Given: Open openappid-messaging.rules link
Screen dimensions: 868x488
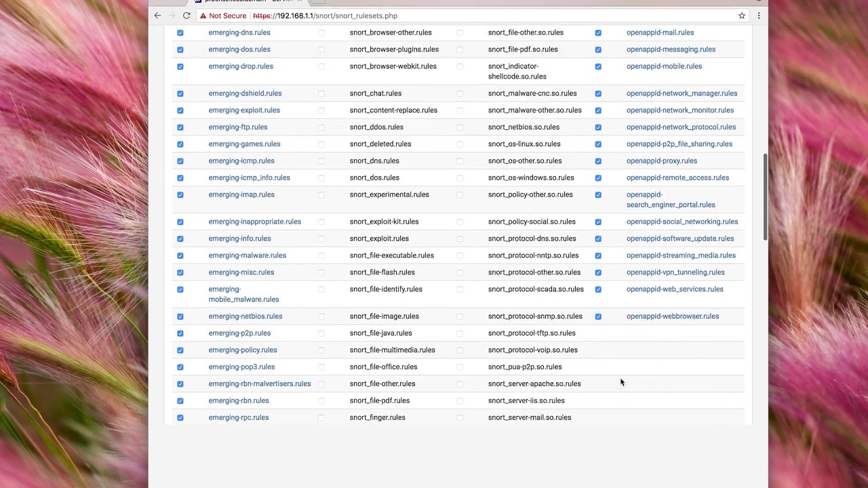Looking at the screenshot, I should click(x=671, y=49).
